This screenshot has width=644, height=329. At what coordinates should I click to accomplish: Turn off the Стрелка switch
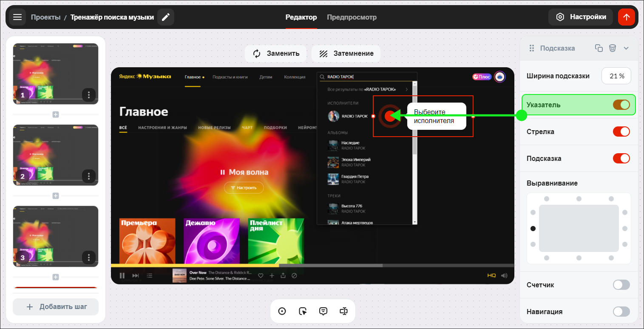coord(621,132)
